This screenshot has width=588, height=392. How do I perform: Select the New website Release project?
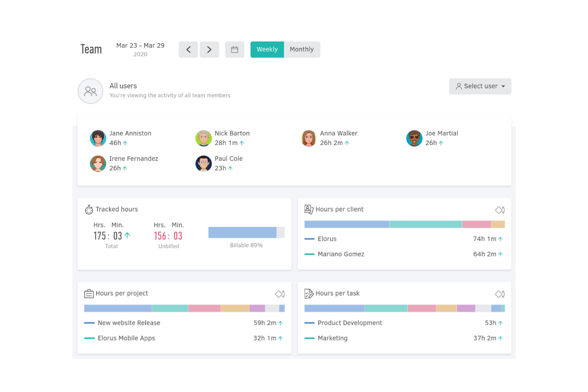click(x=184, y=323)
